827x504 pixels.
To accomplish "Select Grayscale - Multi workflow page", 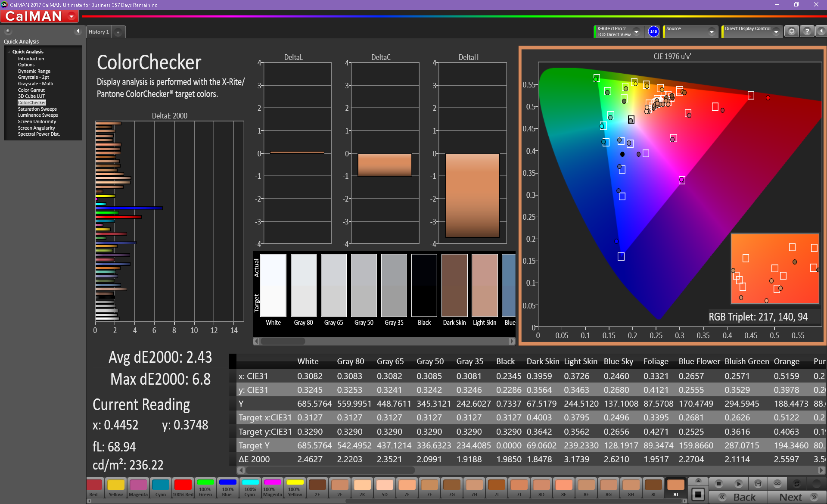I will [35, 84].
